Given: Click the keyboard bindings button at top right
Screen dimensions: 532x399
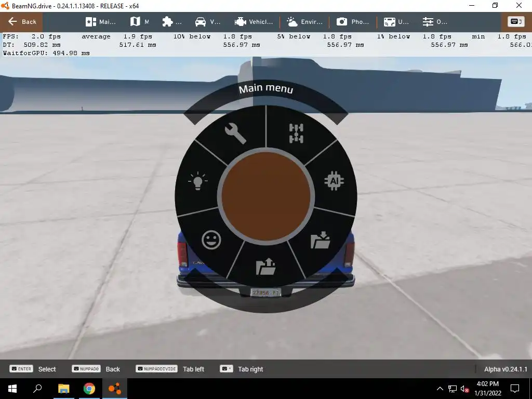Looking at the screenshot, I should (516, 22).
